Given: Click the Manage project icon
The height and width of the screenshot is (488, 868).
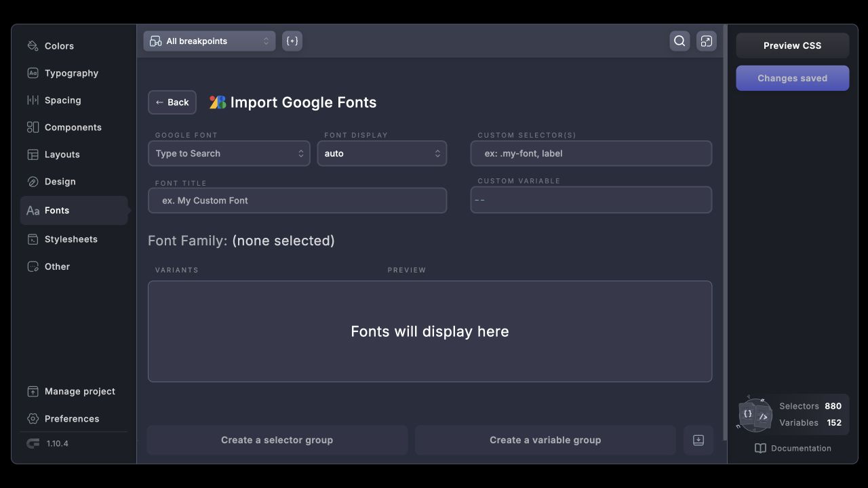Looking at the screenshot, I should coord(33,391).
